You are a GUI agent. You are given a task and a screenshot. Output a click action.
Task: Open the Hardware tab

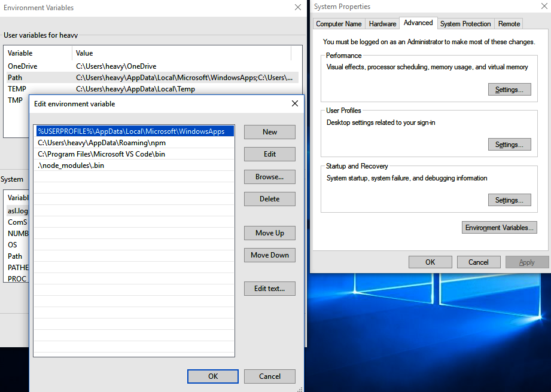pos(382,24)
